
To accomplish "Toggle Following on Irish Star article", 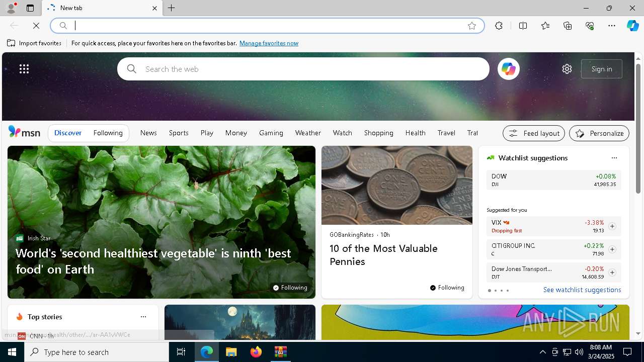I will [x=290, y=288].
